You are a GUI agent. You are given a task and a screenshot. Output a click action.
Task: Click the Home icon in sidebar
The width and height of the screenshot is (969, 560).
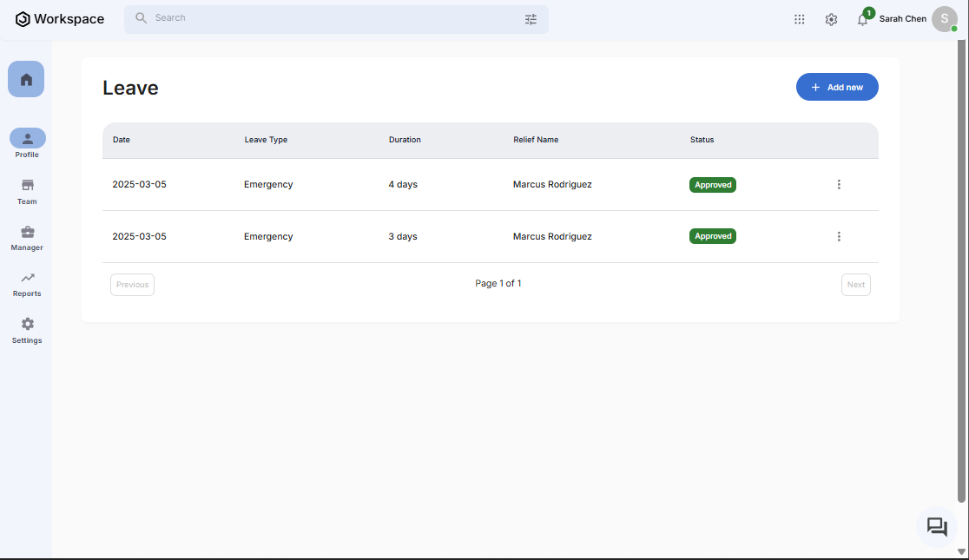pyautogui.click(x=26, y=79)
